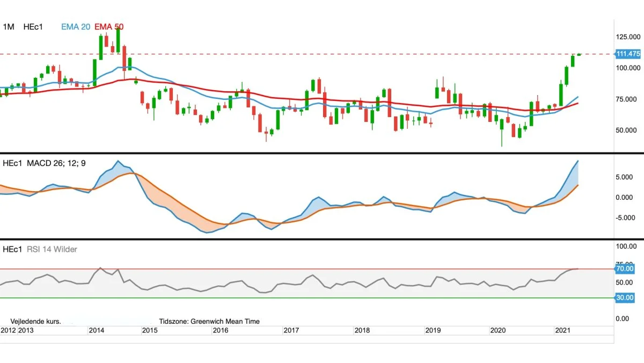The width and height of the screenshot is (644, 363).
Task: Click the 100.000 price axis value
Action: 628,68
